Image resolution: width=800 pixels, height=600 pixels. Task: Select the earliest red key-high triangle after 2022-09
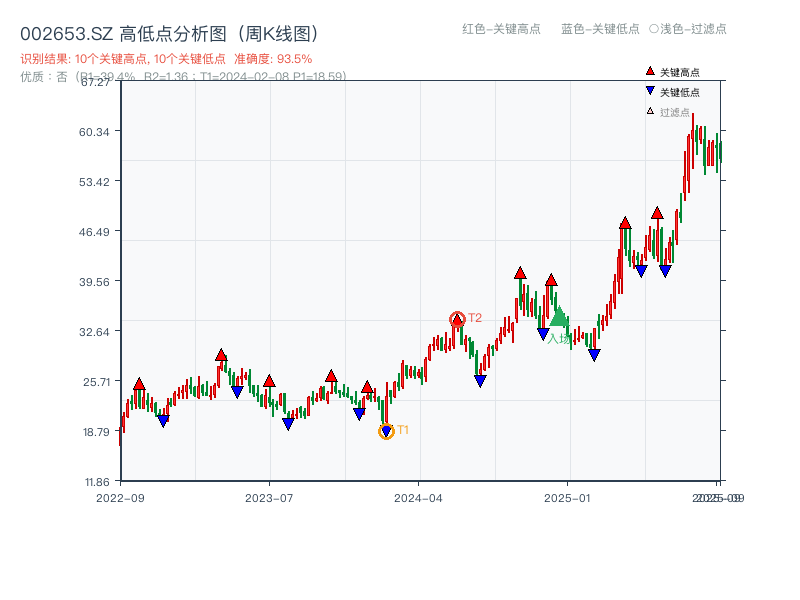[x=139, y=384]
